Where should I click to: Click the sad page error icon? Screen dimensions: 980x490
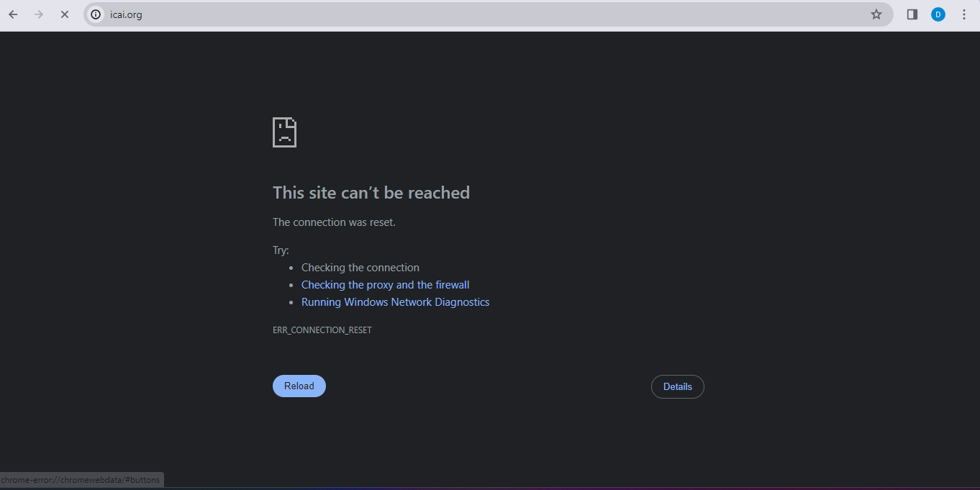[284, 132]
